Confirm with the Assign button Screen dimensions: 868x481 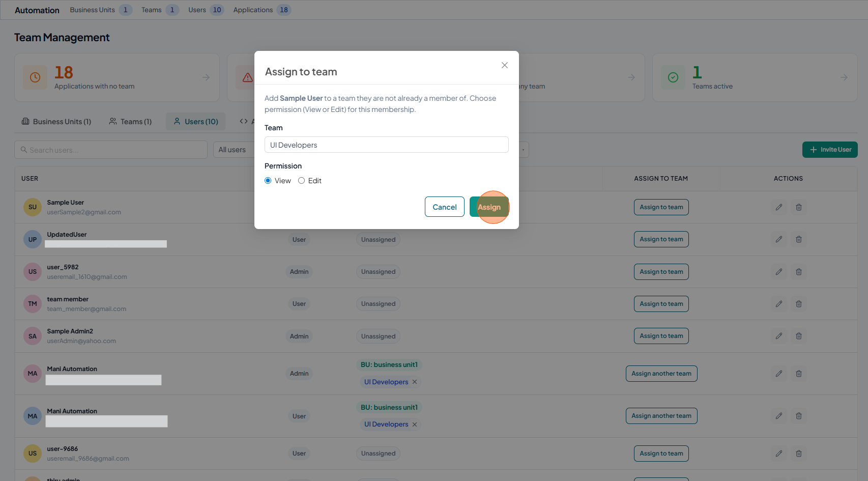click(489, 207)
